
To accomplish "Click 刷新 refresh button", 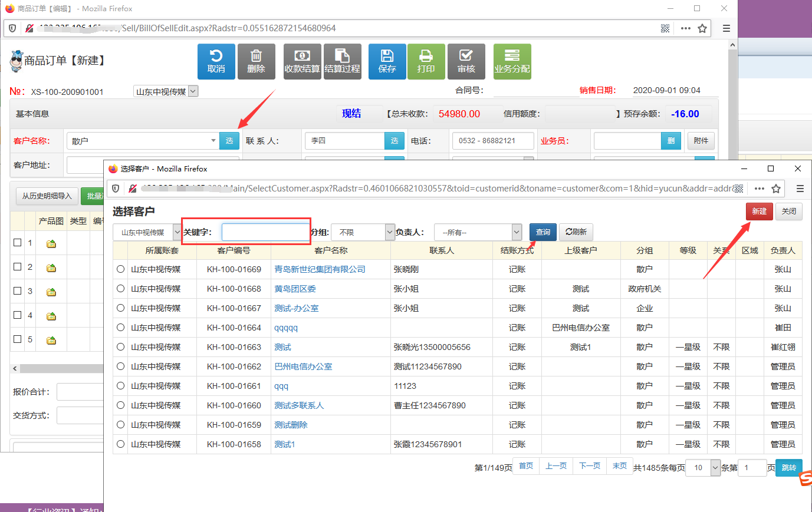I will (x=576, y=232).
